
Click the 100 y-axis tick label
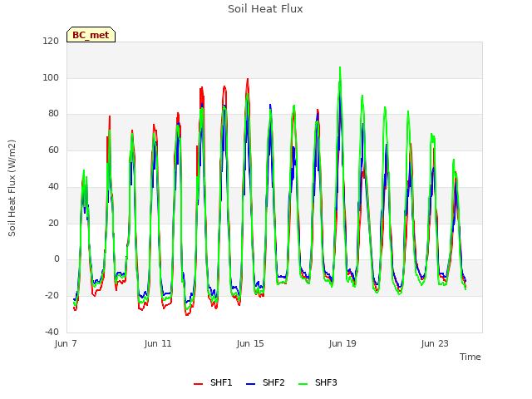pos(51,77)
